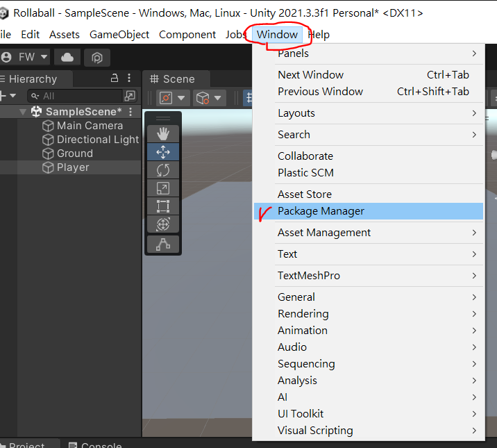Expand the Panels submenu

tap(369, 53)
